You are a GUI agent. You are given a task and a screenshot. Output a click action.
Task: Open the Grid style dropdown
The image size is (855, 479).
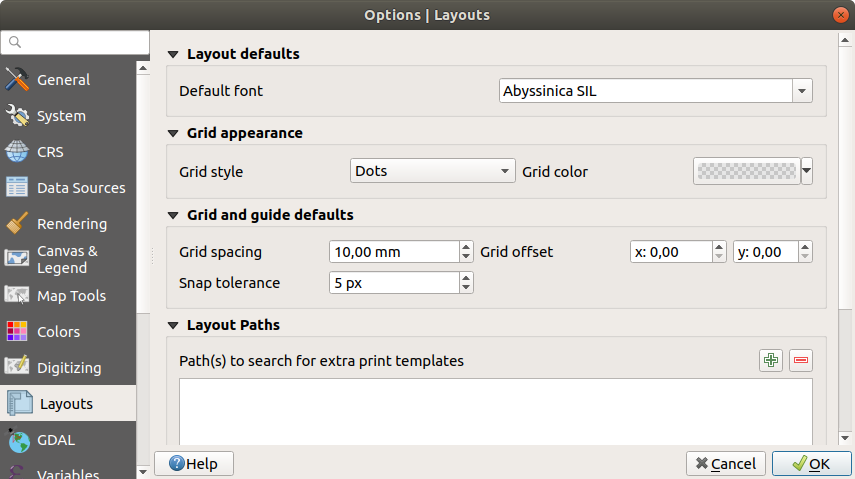point(432,171)
